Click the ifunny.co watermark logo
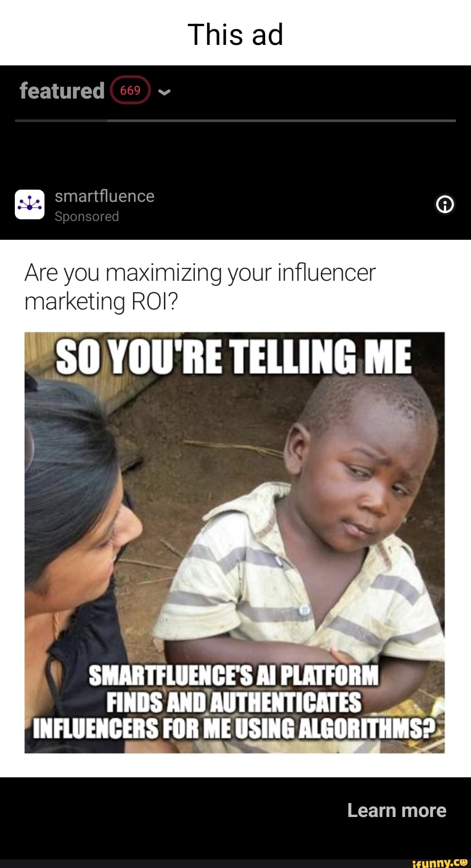The height and width of the screenshot is (868, 471). click(x=440, y=862)
